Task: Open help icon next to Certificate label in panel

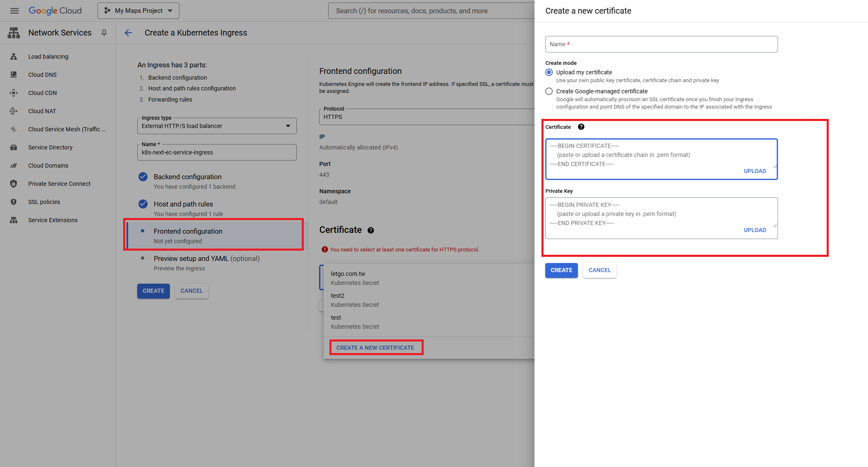Action: point(581,127)
